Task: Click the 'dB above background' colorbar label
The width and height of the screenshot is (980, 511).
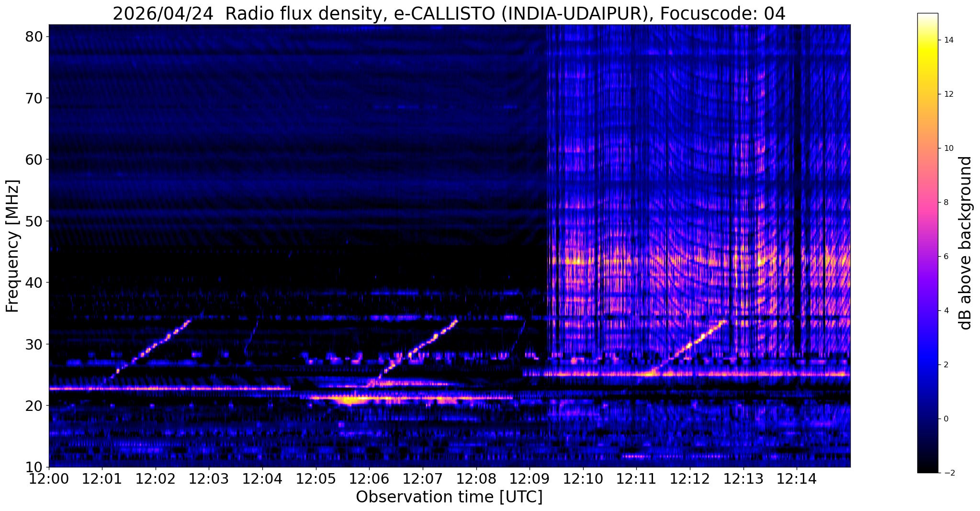Action: pos(966,243)
